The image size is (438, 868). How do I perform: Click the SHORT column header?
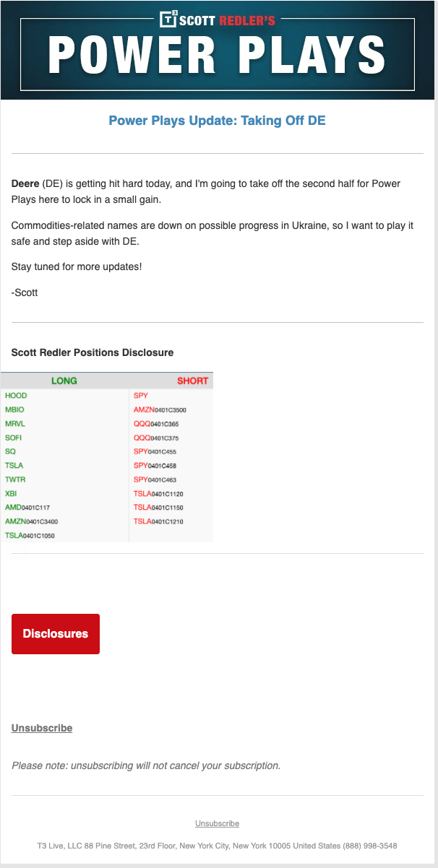192,381
